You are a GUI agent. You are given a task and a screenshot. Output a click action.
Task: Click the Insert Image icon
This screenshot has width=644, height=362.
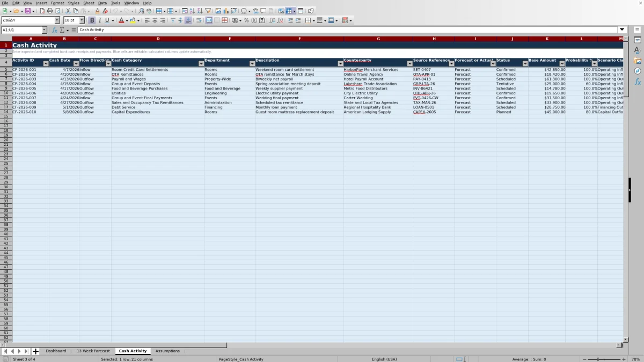218,11
